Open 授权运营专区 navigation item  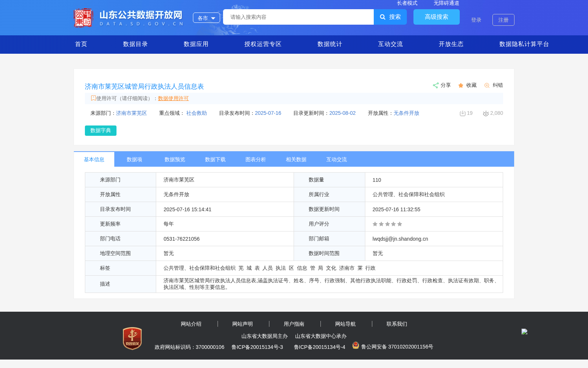[263, 44]
